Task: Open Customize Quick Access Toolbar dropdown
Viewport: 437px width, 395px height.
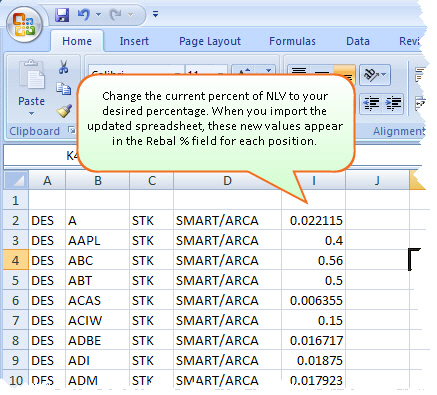Action: (x=155, y=14)
